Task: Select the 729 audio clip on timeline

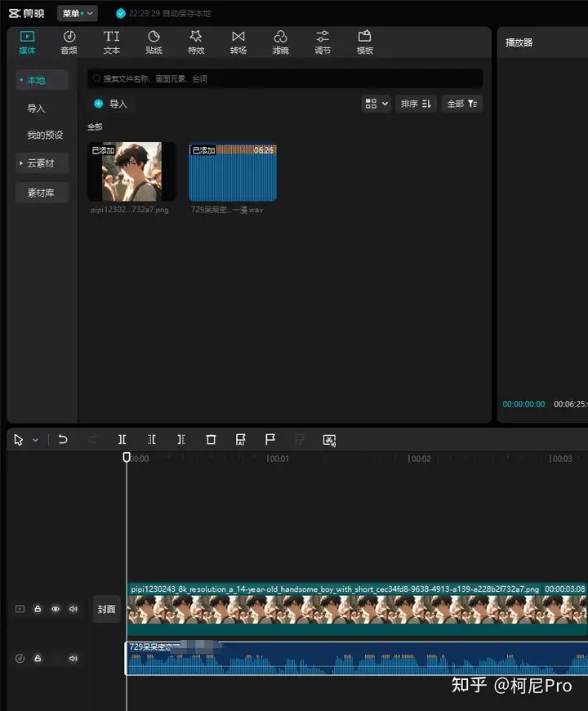Action: click(x=357, y=659)
